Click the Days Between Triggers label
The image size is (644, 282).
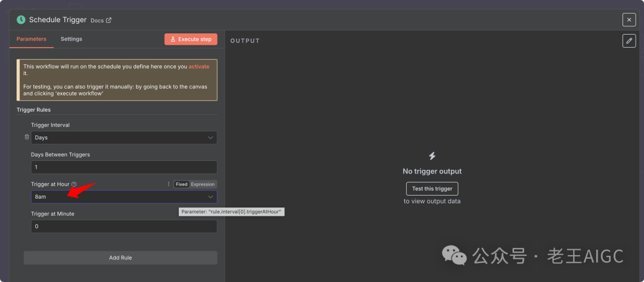[x=60, y=154]
